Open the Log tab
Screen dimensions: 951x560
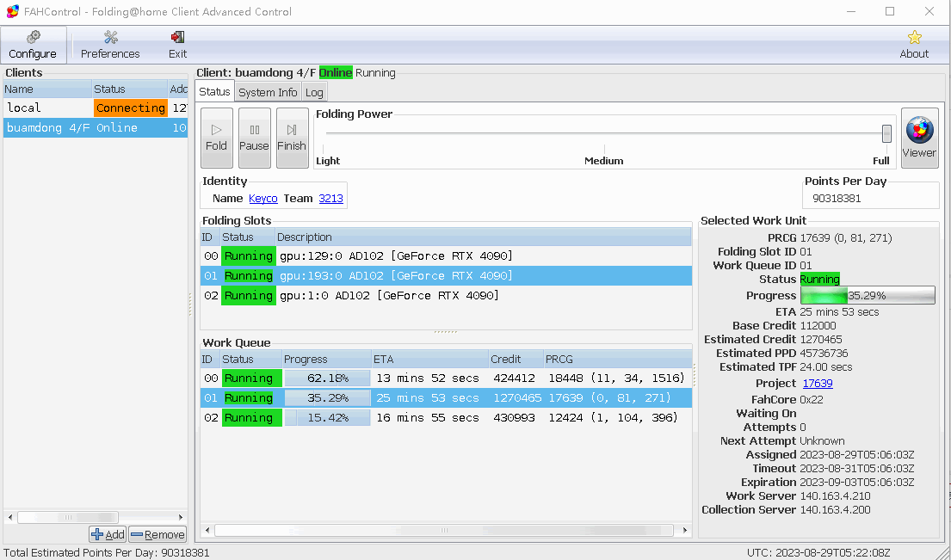[x=314, y=92]
